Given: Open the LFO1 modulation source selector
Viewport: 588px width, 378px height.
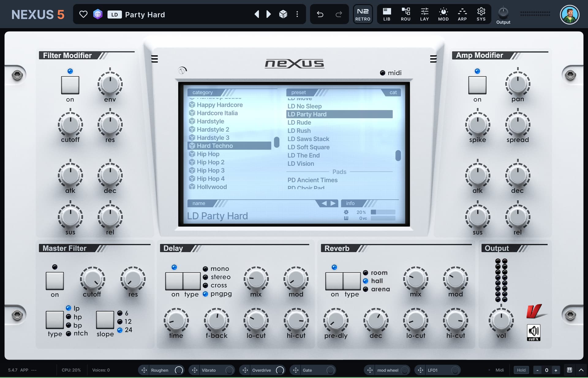Looking at the screenshot, I should (x=437, y=370).
